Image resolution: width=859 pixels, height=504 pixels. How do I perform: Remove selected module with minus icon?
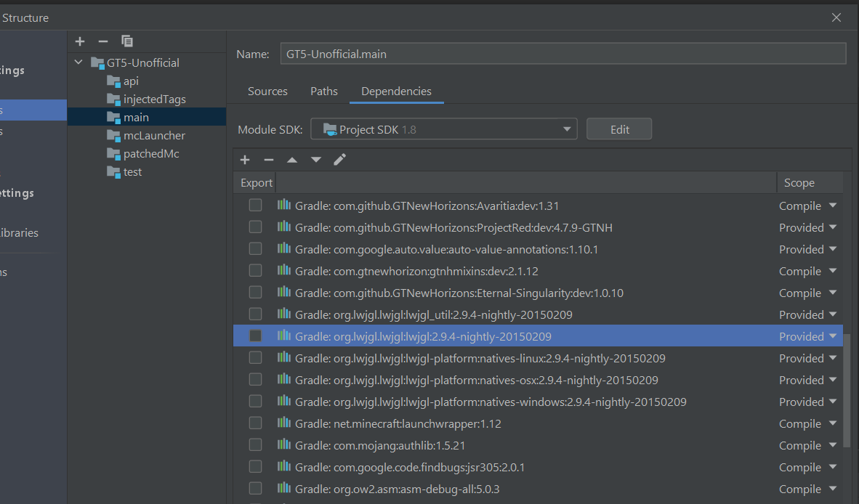[x=103, y=41]
